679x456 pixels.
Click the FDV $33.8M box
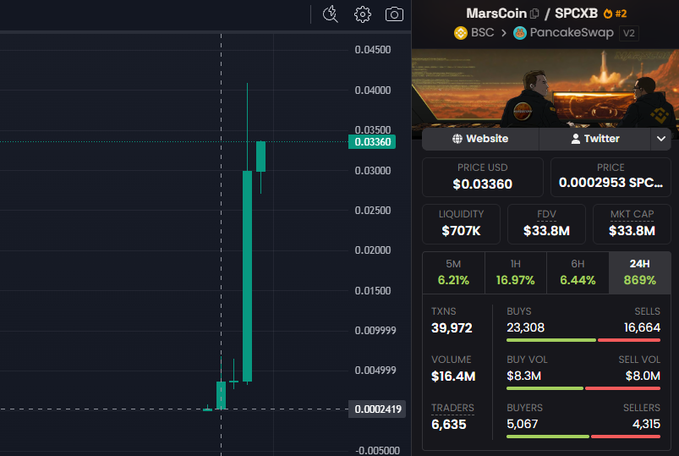pyautogui.click(x=546, y=224)
